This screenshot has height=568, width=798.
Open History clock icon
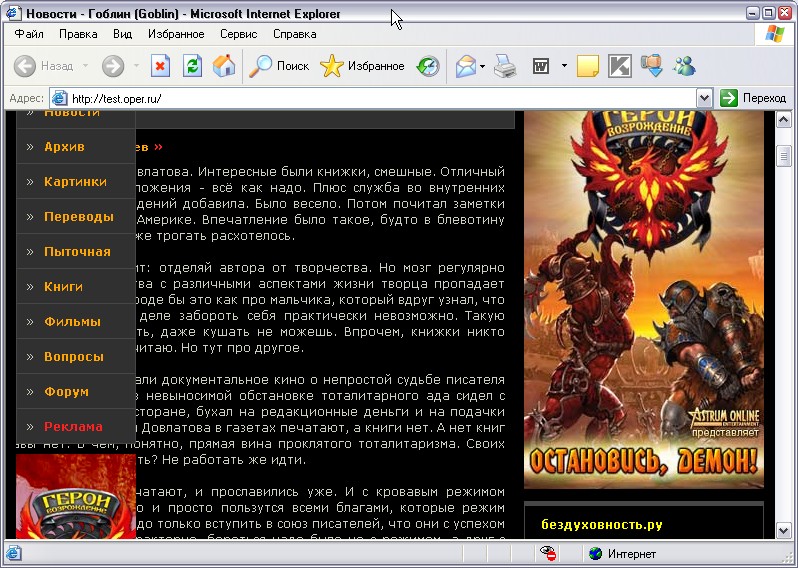tap(428, 66)
